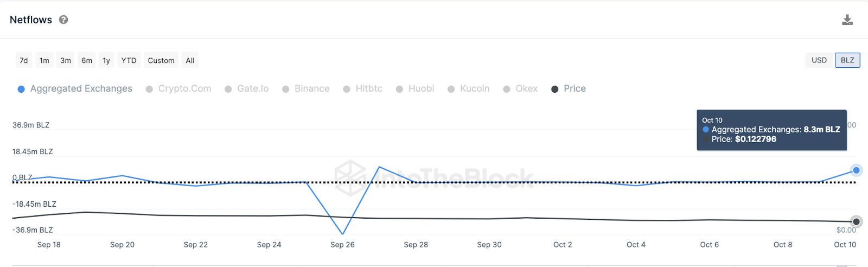This screenshot has width=868, height=267.
Task: Select the 7d time range
Action: 24,60
